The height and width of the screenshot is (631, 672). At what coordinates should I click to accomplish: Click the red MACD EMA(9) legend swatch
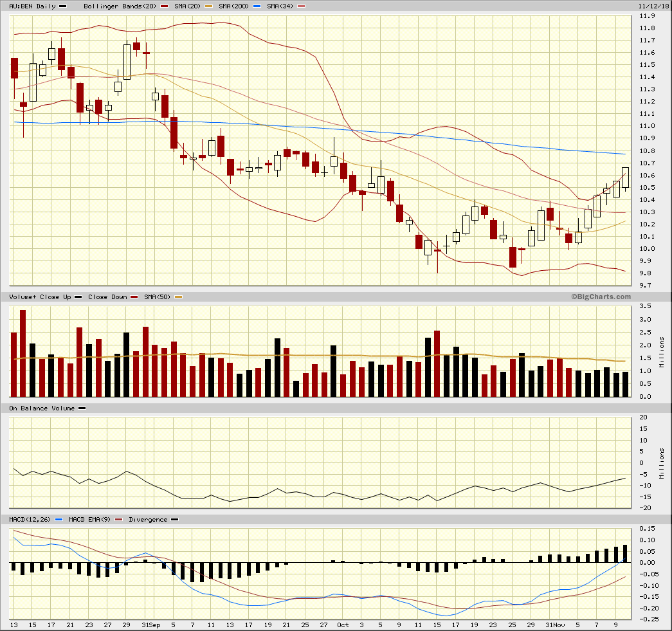(x=119, y=520)
